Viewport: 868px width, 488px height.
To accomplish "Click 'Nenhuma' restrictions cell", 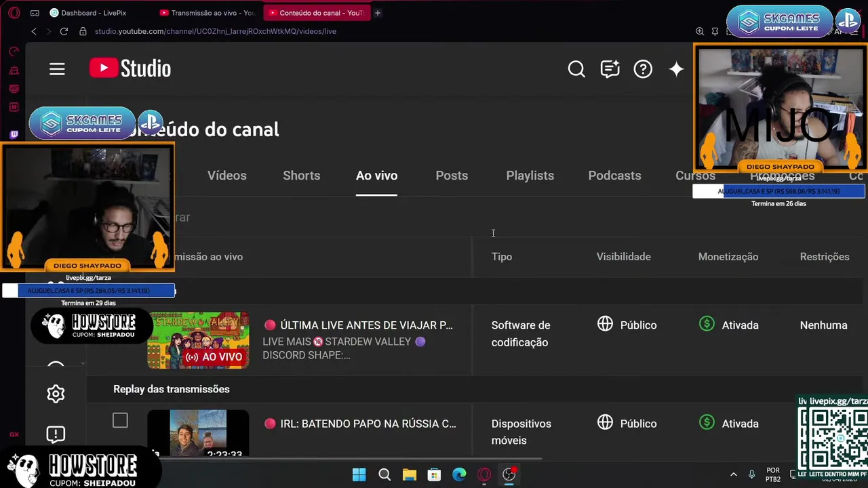I will (824, 325).
